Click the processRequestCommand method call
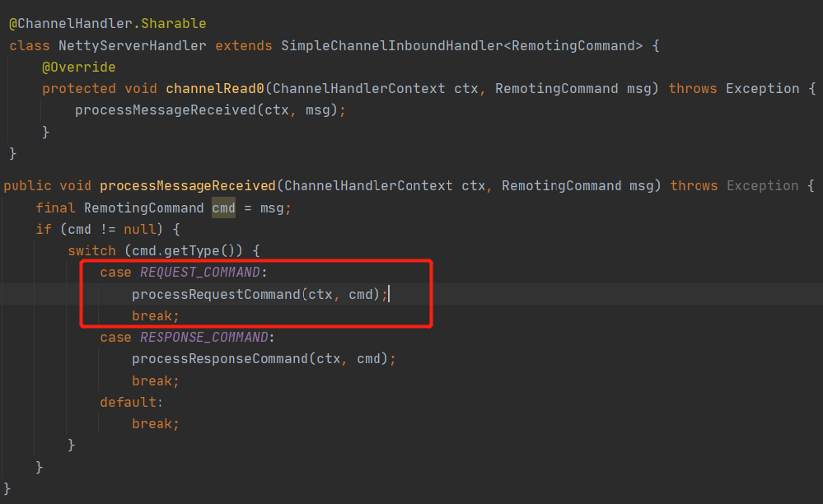 pos(216,294)
